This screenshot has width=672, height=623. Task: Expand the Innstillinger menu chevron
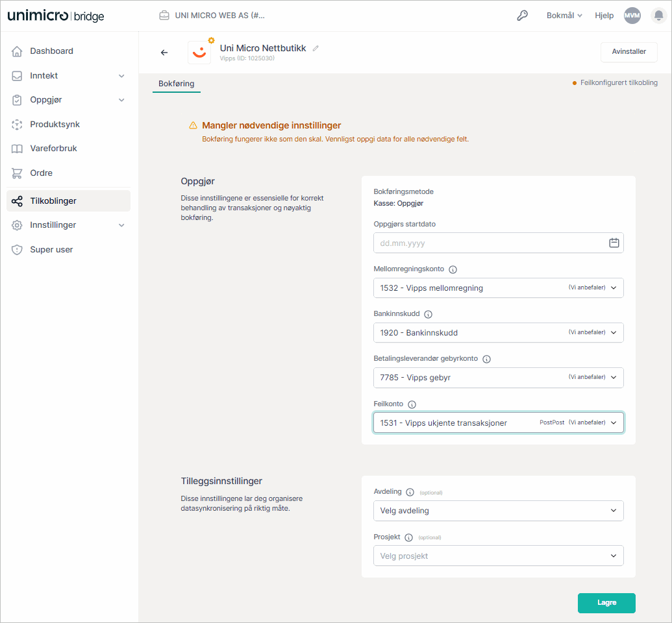121,225
